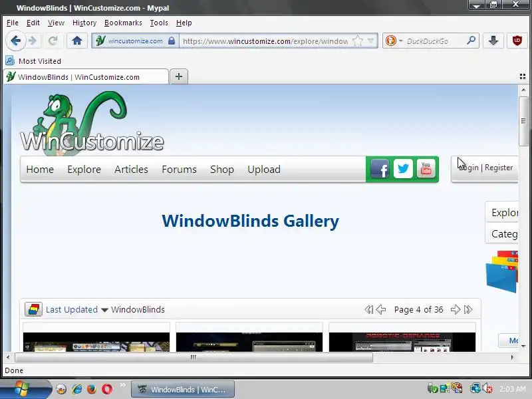Open the Forums navigation link
Viewport: 532px width, 399px height.
(x=179, y=170)
